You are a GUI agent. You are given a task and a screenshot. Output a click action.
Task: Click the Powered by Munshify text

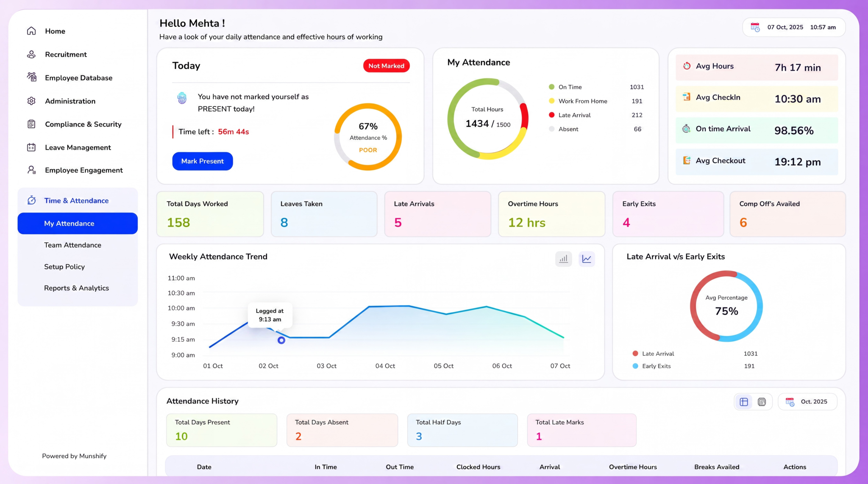coord(74,456)
